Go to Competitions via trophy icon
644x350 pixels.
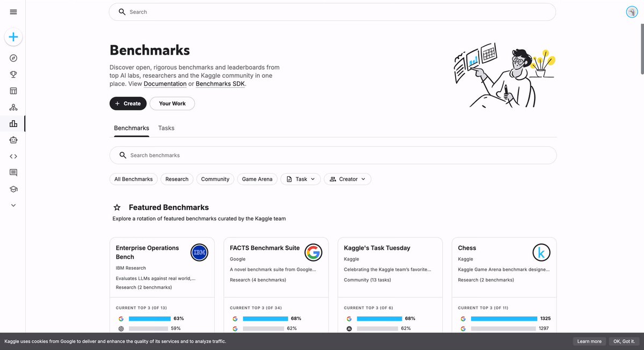pos(13,75)
